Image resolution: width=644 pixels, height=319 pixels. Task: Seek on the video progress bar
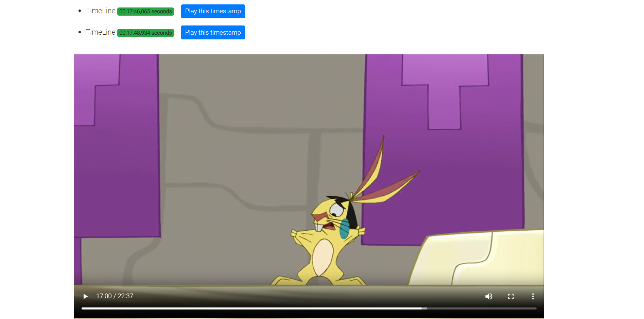pyautogui.click(x=309, y=308)
